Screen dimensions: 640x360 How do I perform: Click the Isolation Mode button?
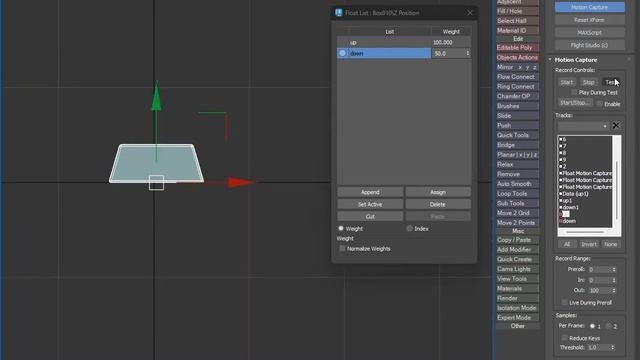pos(518,308)
